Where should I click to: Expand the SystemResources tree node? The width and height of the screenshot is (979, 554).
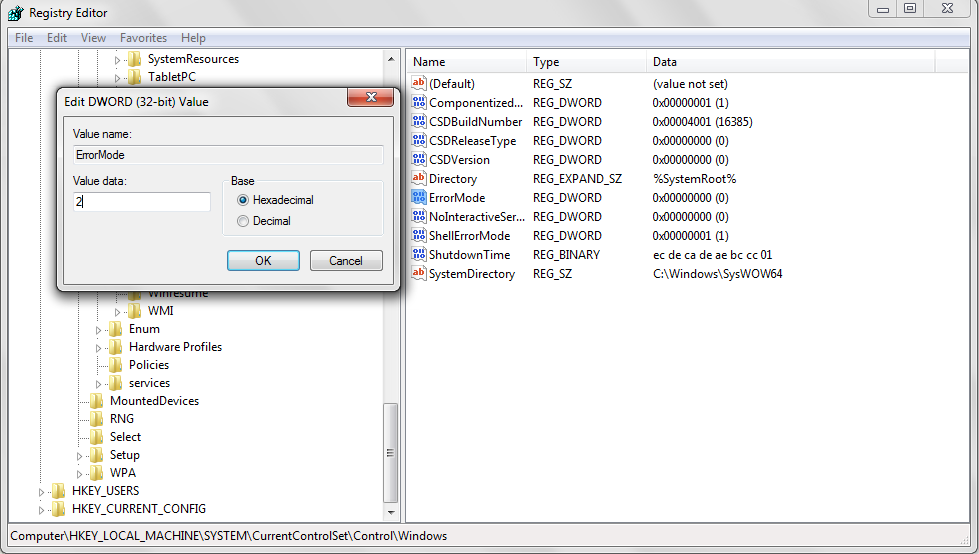click(117, 60)
